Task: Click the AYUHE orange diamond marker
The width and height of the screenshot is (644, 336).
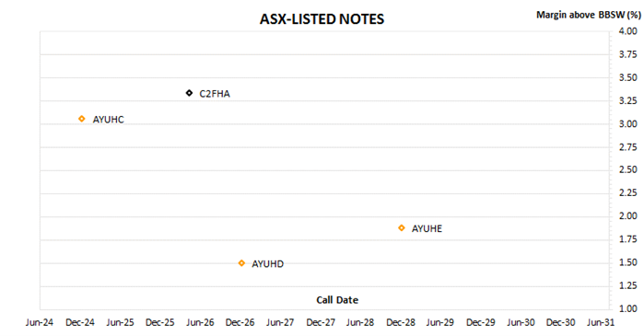Action: (402, 228)
